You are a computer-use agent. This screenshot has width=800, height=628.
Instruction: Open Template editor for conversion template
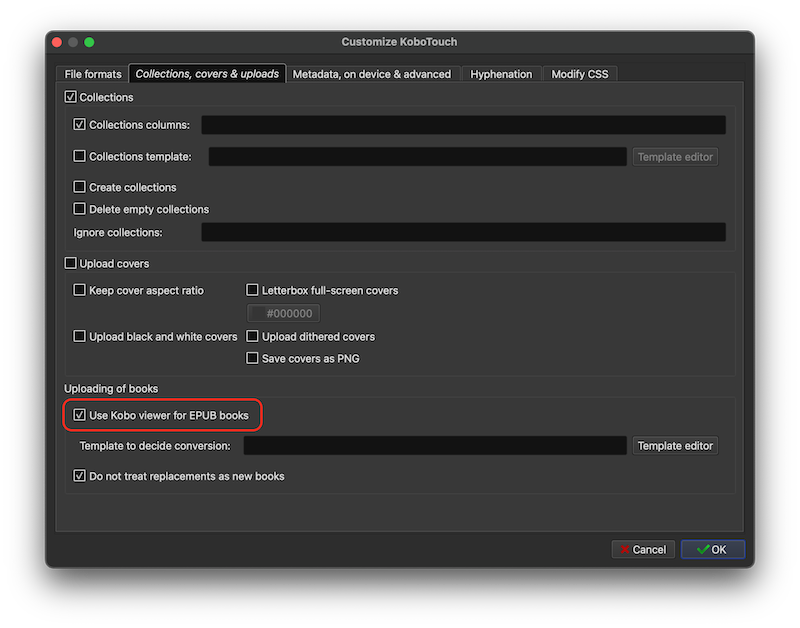pyautogui.click(x=675, y=445)
